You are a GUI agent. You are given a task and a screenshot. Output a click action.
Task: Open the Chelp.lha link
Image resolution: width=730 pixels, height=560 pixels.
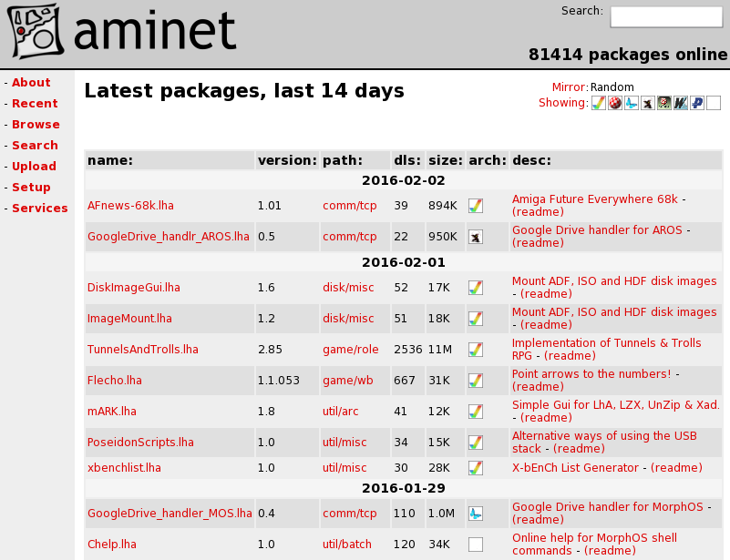[x=112, y=545]
